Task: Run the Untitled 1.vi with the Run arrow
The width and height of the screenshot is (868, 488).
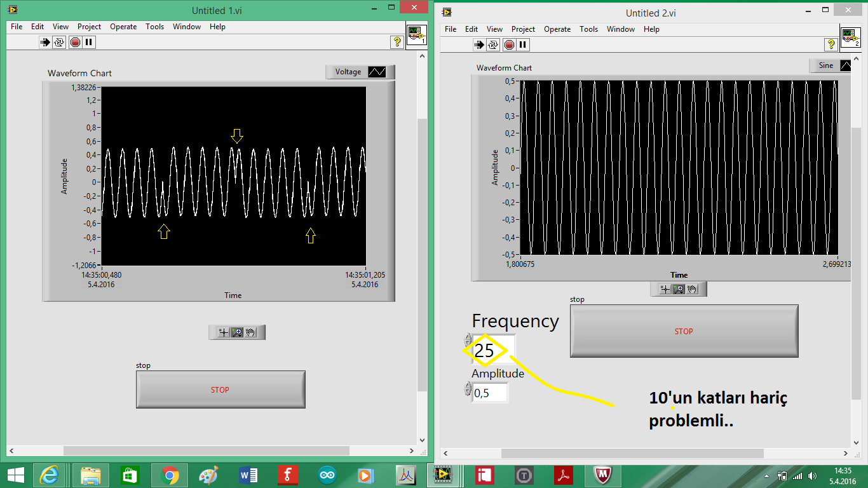Action: click(46, 42)
